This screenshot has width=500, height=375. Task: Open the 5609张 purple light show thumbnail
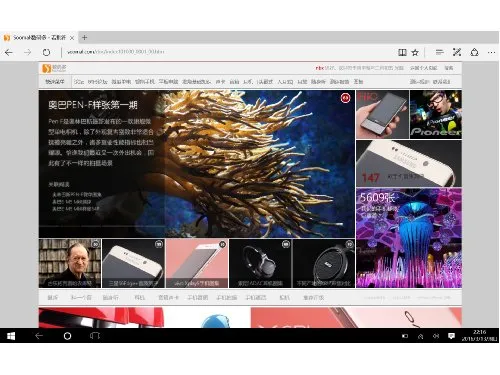[x=409, y=238]
